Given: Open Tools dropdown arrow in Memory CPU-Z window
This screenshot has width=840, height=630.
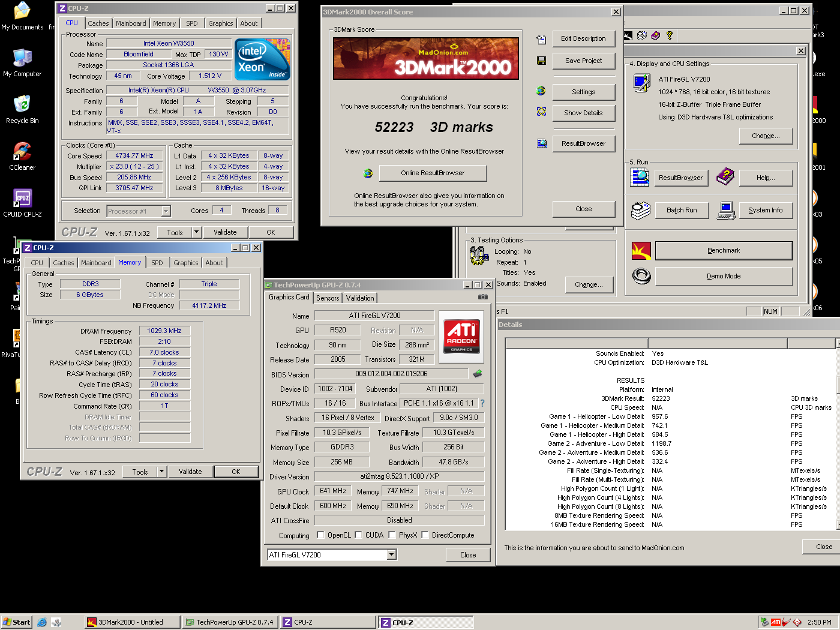Looking at the screenshot, I should 161,472.
